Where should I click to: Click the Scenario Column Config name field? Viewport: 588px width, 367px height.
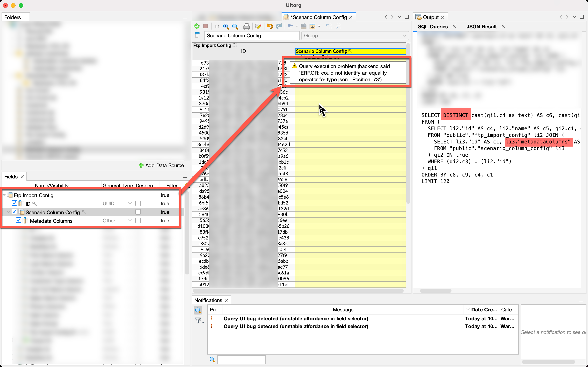click(x=252, y=35)
